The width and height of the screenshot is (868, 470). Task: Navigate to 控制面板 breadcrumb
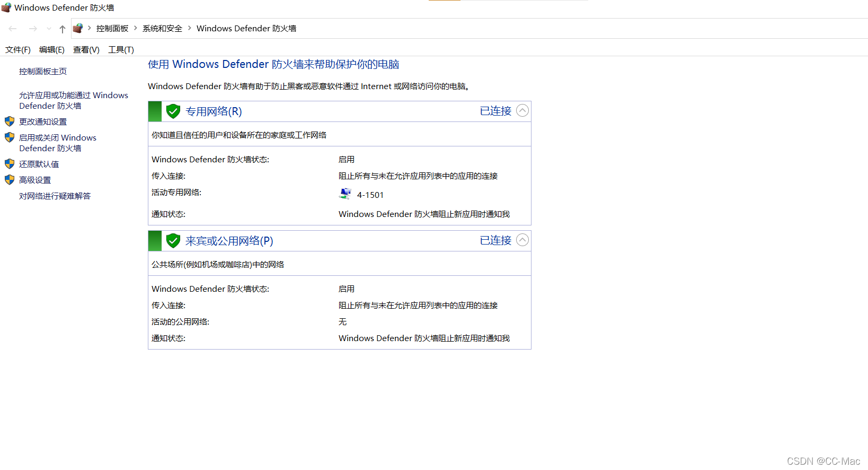[x=112, y=29]
